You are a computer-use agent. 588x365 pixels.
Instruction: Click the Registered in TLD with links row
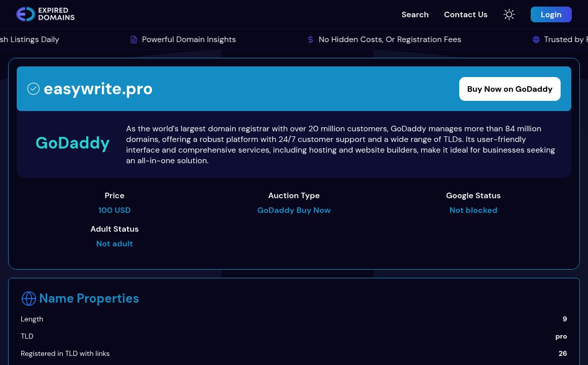click(65, 353)
